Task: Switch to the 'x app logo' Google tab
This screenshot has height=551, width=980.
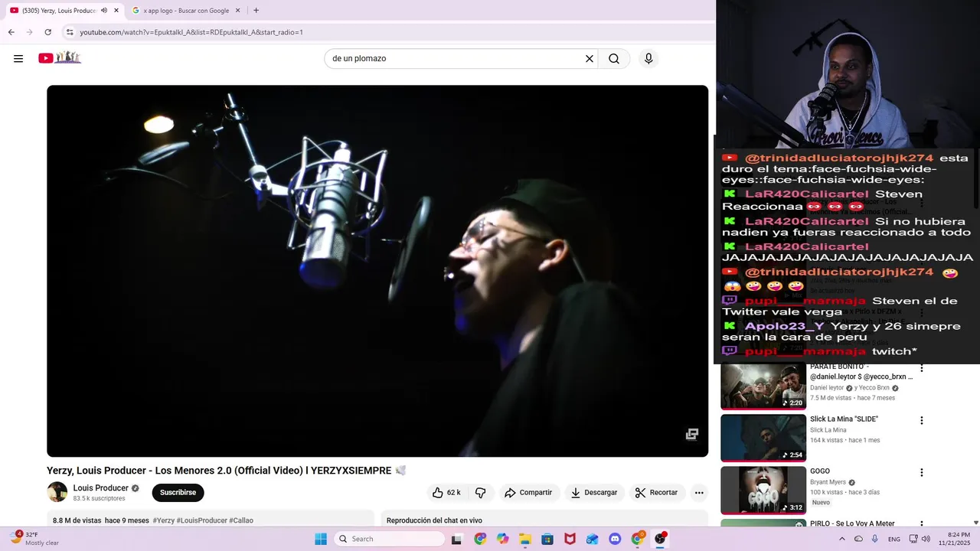Action: point(186,11)
